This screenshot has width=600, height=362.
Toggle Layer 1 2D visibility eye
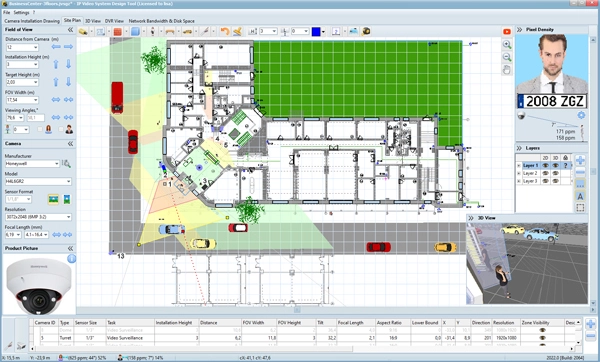coord(545,165)
